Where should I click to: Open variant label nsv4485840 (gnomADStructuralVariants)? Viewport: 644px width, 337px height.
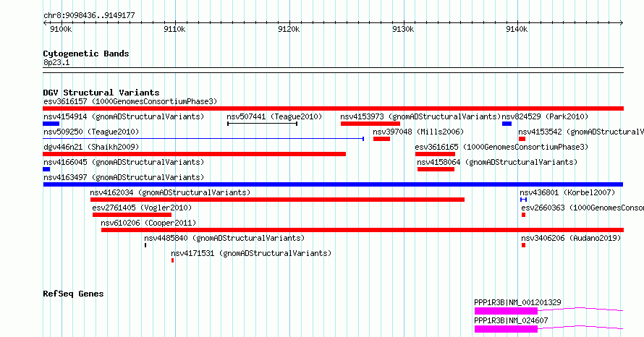click(x=224, y=238)
